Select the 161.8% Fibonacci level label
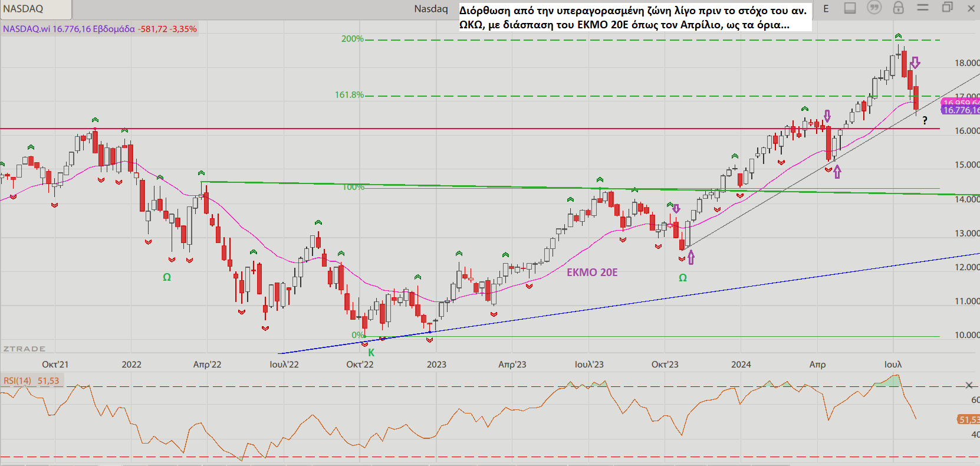980x466 pixels. coord(349,95)
